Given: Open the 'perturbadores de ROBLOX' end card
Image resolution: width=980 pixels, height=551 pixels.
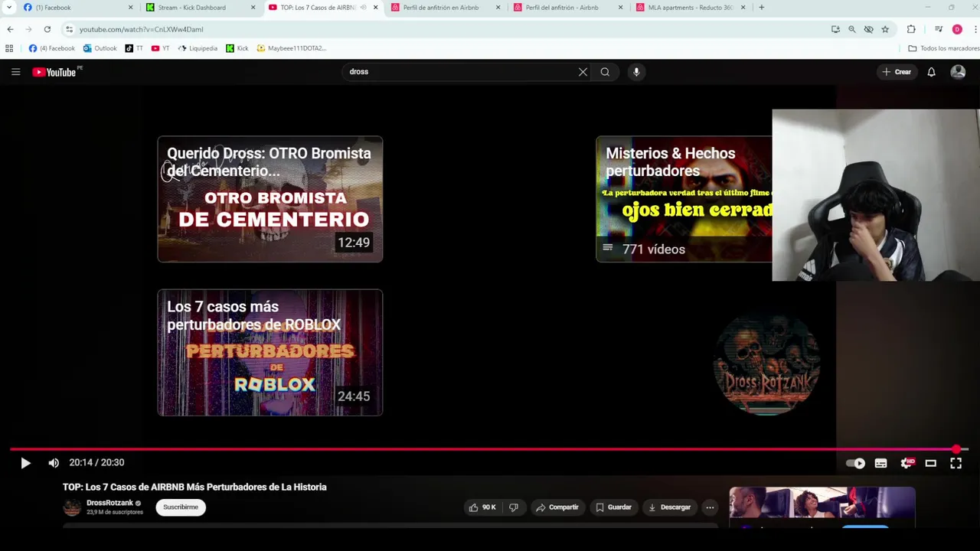Looking at the screenshot, I should 270,353.
